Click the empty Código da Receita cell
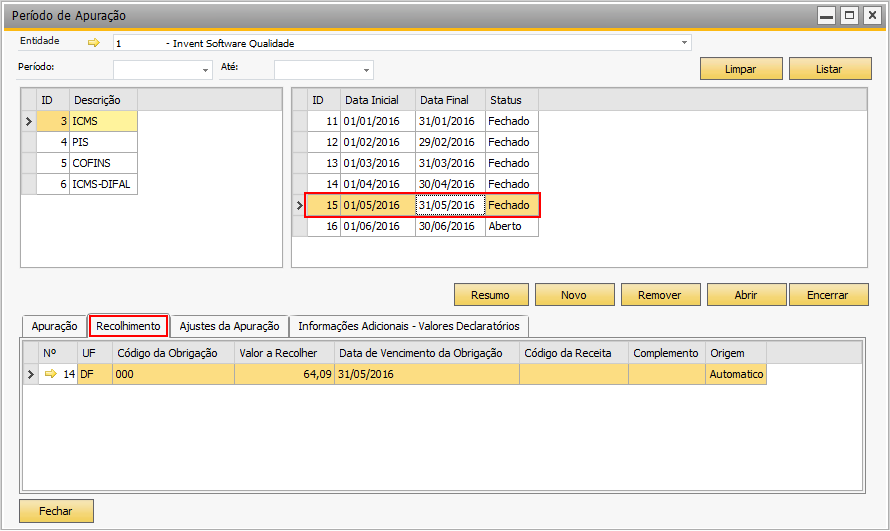The image size is (890, 531). (574, 374)
